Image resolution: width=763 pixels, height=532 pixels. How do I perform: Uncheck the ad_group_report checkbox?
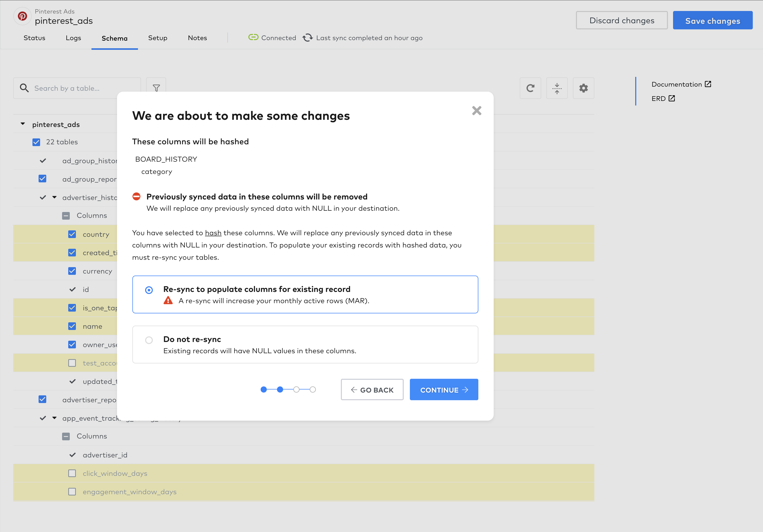click(x=42, y=179)
